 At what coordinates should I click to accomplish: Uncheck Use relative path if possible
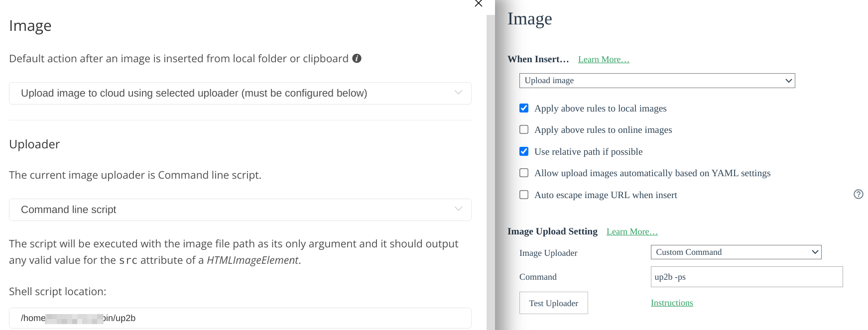pos(523,151)
